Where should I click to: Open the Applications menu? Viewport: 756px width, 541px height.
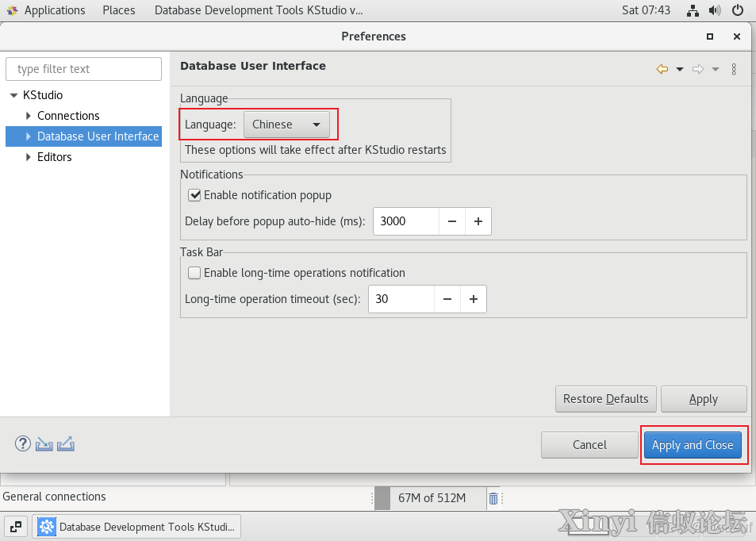(x=55, y=10)
